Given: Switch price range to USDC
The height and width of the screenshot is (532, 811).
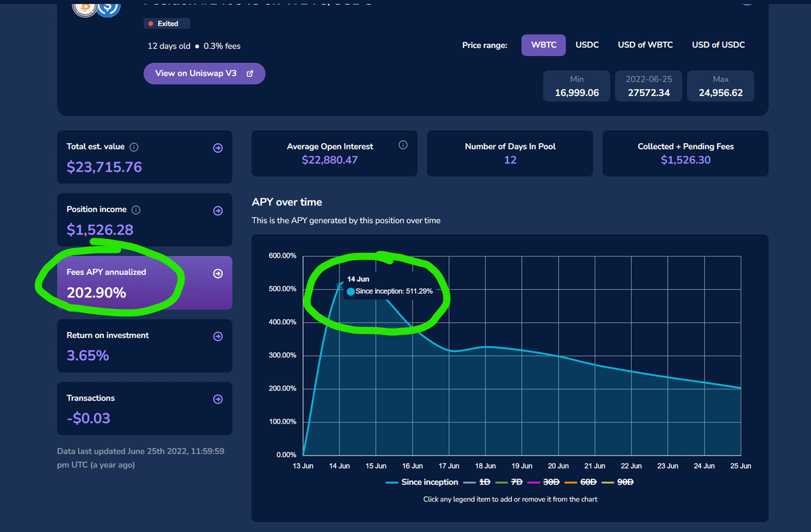Looking at the screenshot, I should [x=587, y=45].
